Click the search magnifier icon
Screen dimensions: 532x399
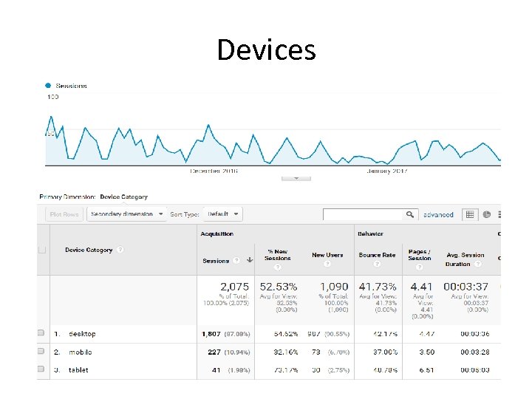point(410,214)
